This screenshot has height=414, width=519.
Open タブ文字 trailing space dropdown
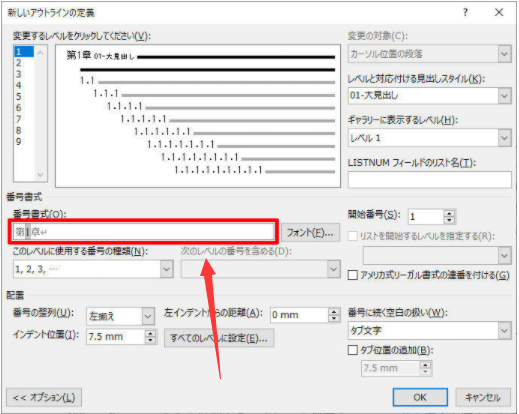(x=504, y=331)
